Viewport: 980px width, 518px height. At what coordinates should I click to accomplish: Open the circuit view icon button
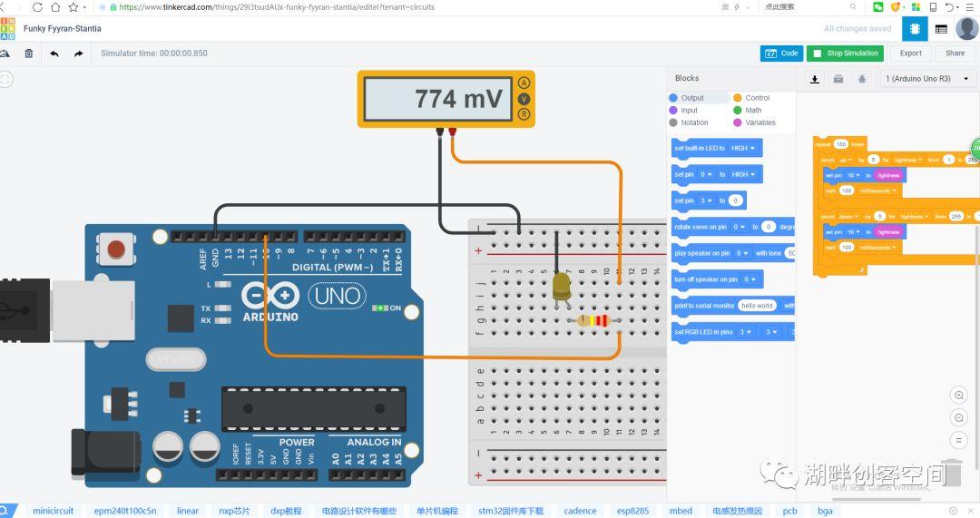(915, 29)
